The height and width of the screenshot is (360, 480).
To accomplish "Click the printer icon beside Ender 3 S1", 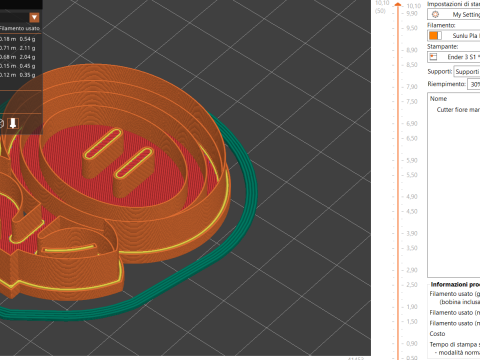I will click(433, 57).
